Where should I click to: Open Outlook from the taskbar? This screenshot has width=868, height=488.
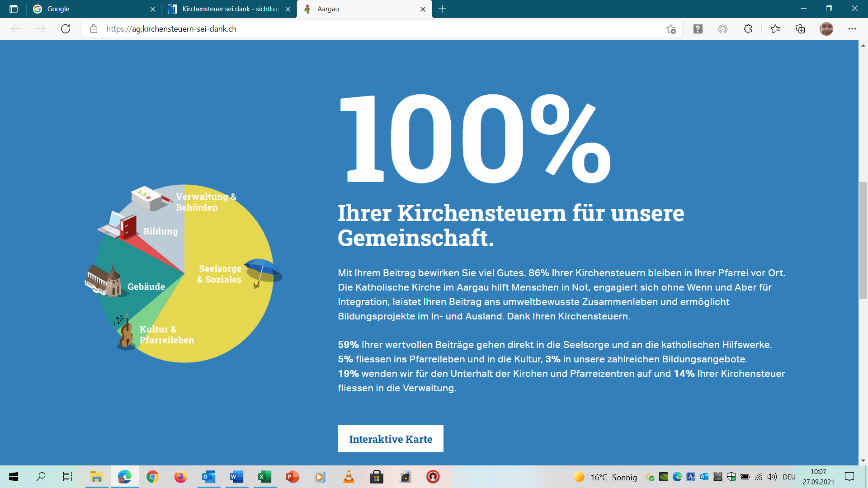point(208,477)
